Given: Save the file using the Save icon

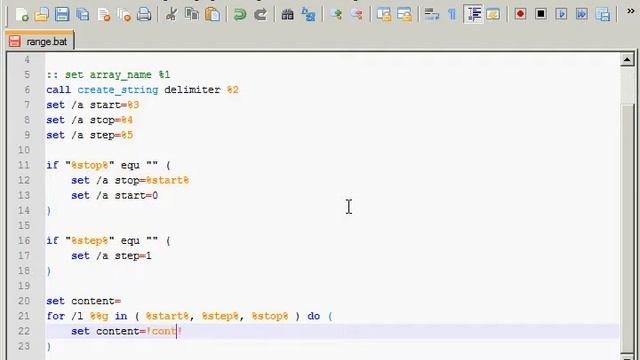Looking at the screenshot, I should point(62,15).
